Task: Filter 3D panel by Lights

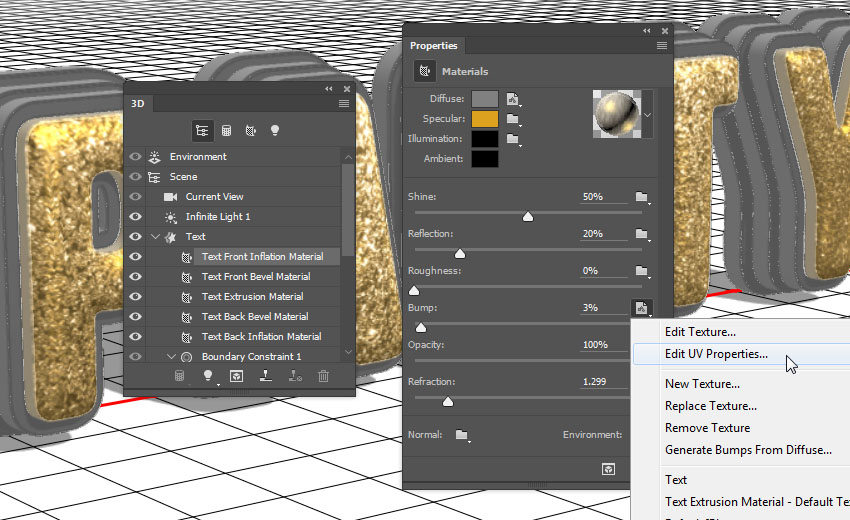Action: click(x=275, y=131)
